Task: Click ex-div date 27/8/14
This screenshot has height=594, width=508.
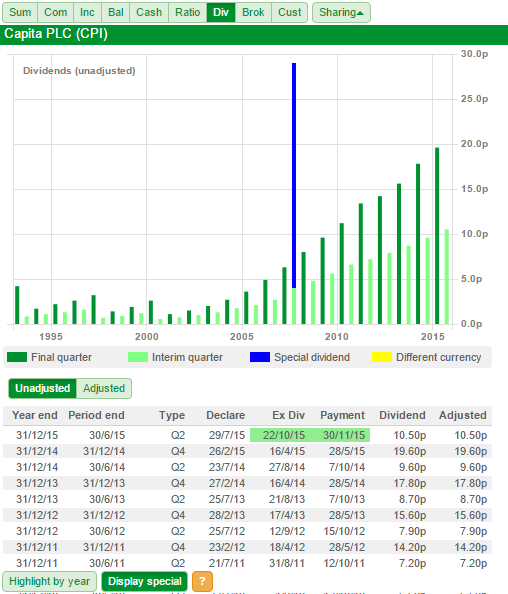Action: [x=287, y=467]
